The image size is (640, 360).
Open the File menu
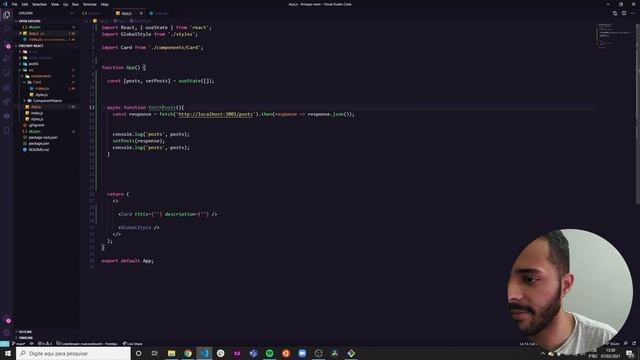point(15,4)
